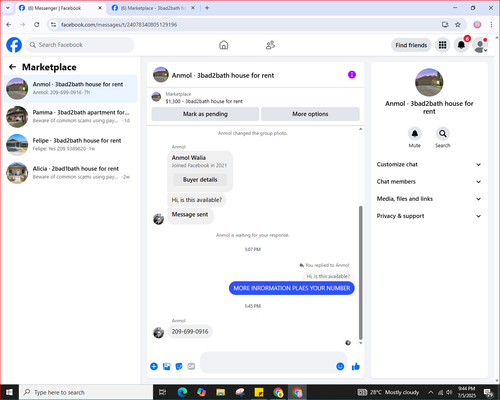Open Pamma 3bad2bath apartment conversation

click(x=70, y=117)
